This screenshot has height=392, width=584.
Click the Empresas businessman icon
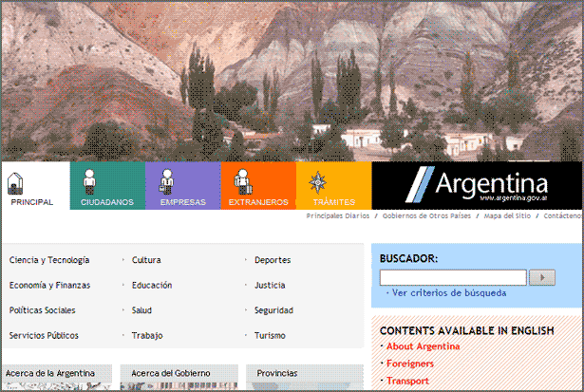[165, 181]
